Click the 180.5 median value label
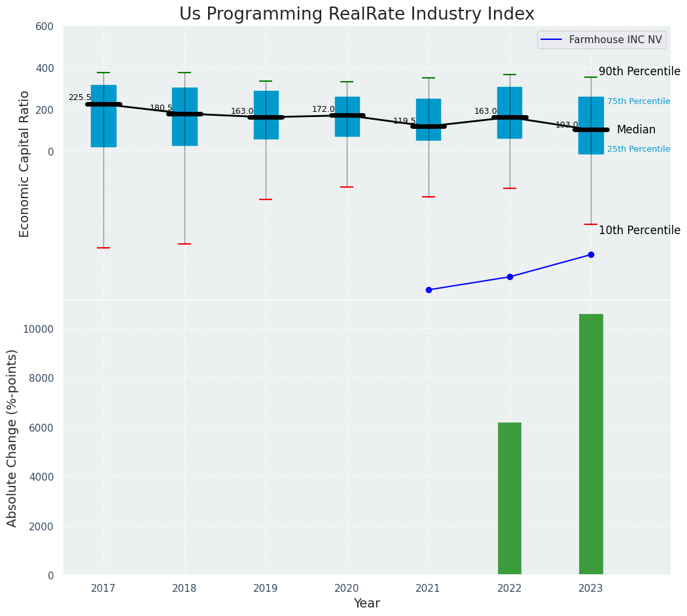Image resolution: width=687 pixels, height=616 pixels. pos(161,108)
